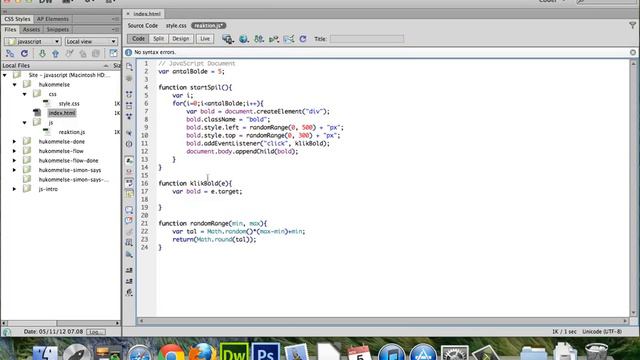Click the Collapse Full Tag icon

(x=129, y=94)
